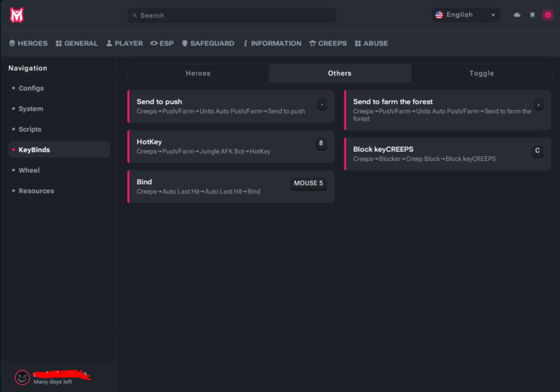Focus the Search input field

click(x=232, y=15)
